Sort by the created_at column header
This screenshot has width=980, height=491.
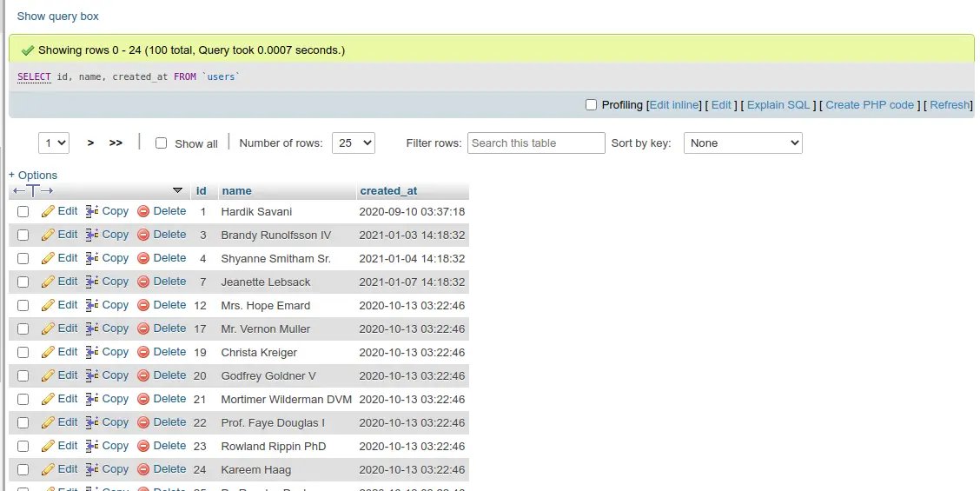388,191
